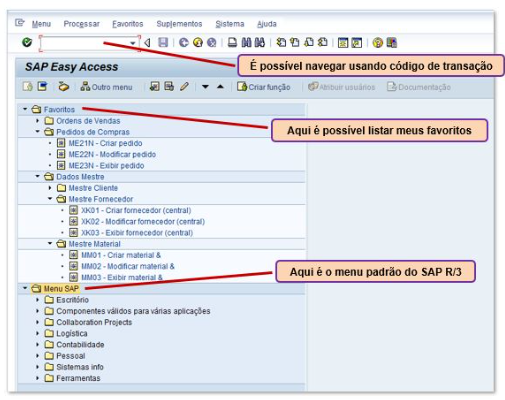Select XK03 - Exibir fornecedor (central)
The height and width of the screenshot is (400, 505).
[137, 233]
